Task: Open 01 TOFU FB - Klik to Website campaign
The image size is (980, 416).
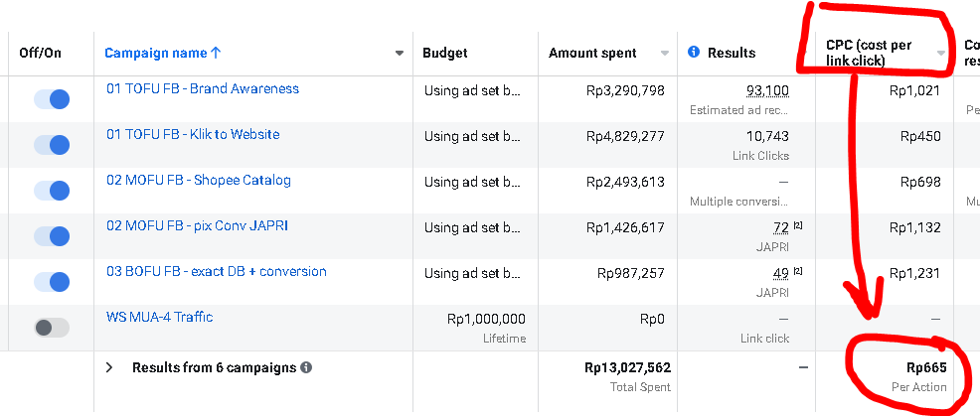Action: 193,134
